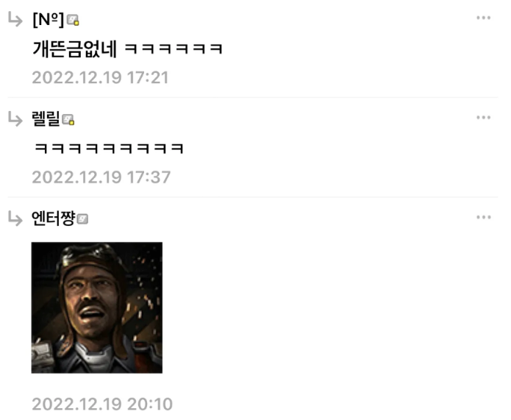Click the reply arrow beside 렐릴 comment
The width and height of the screenshot is (511, 420).
coord(15,118)
